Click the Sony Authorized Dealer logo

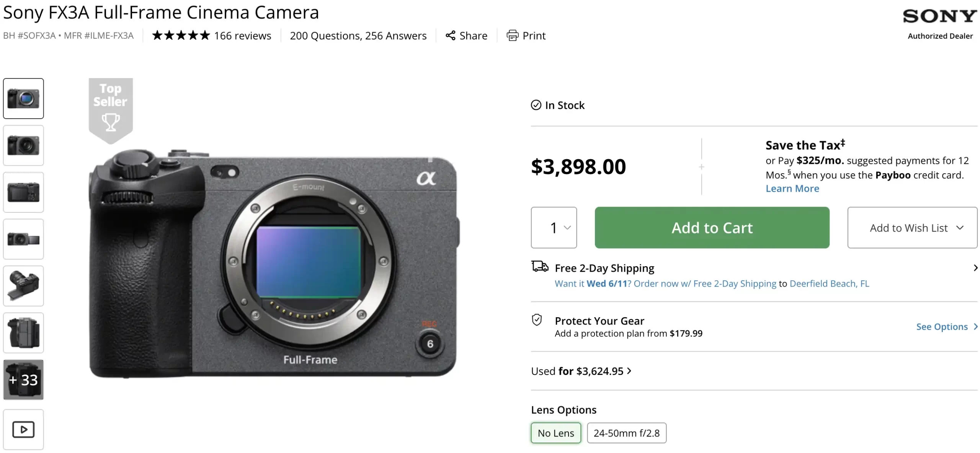(x=940, y=24)
